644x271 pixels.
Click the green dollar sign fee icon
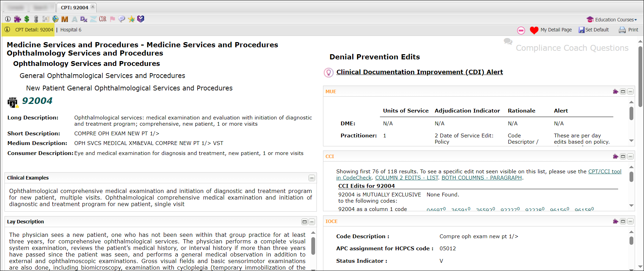coord(27,19)
